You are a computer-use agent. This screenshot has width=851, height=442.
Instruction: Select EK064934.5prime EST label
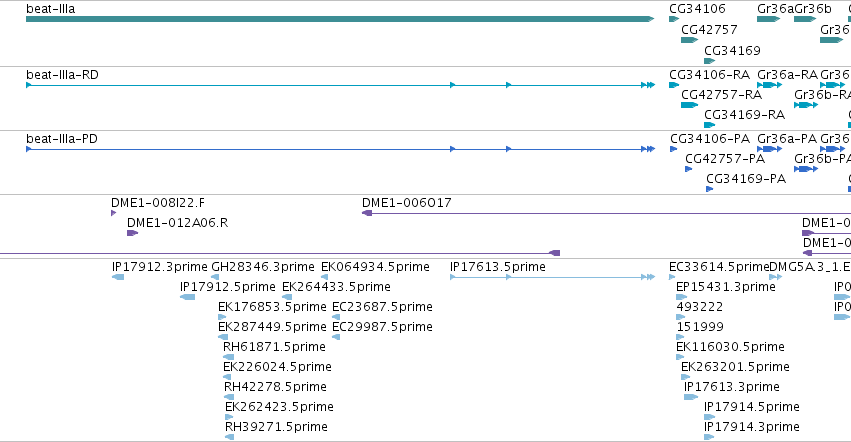tap(375, 267)
